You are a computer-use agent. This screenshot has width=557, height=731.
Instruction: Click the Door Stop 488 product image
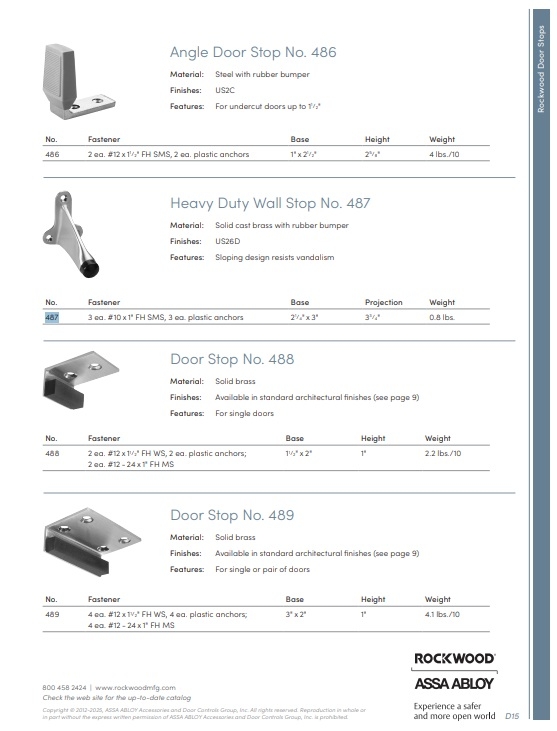click(81, 379)
